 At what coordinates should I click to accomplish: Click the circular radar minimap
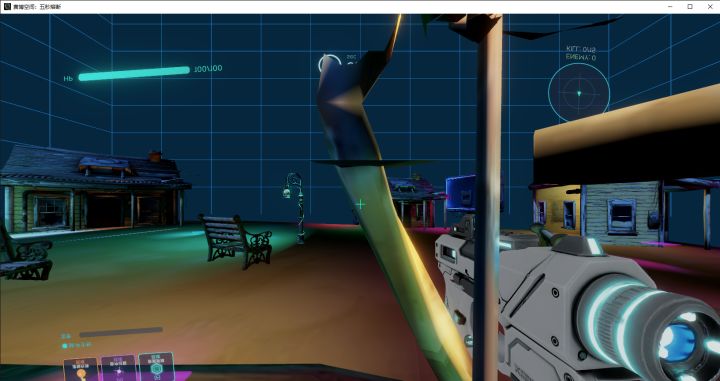(x=579, y=92)
